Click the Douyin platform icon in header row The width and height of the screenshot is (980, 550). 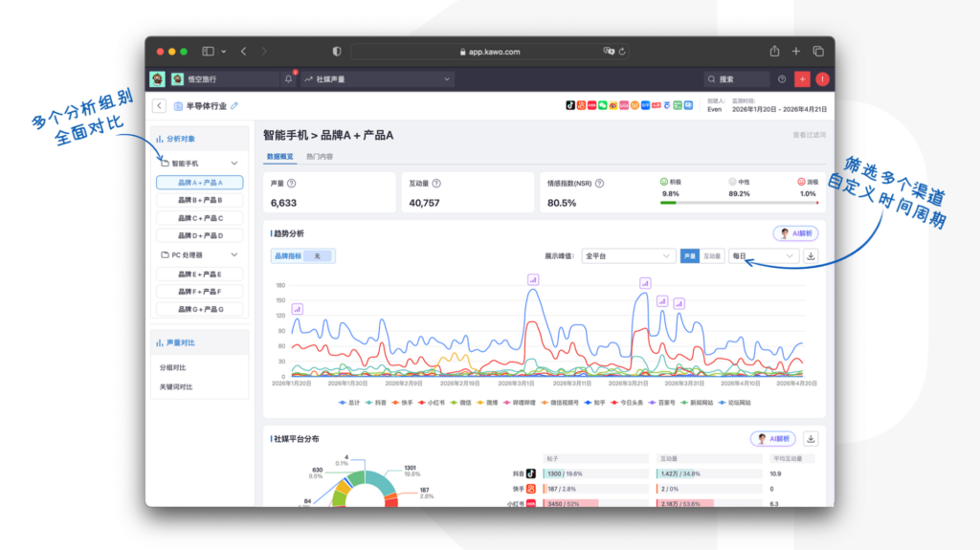[x=570, y=105]
